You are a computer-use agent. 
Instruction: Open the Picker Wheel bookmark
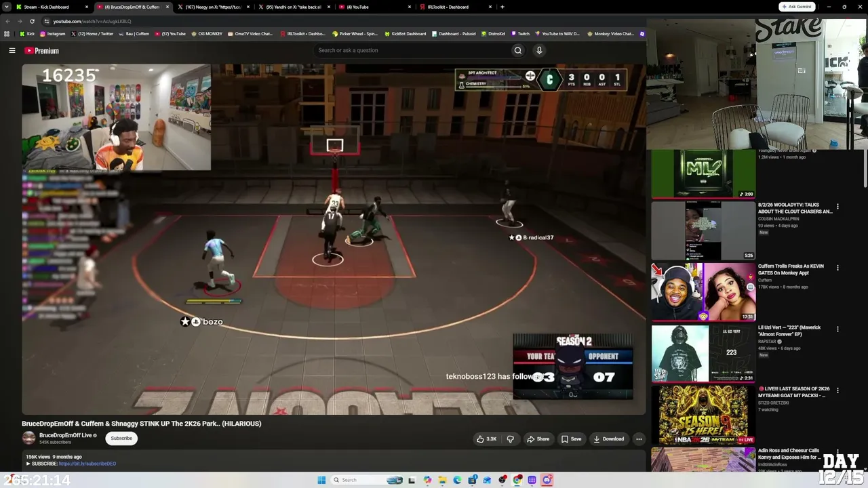tap(355, 33)
